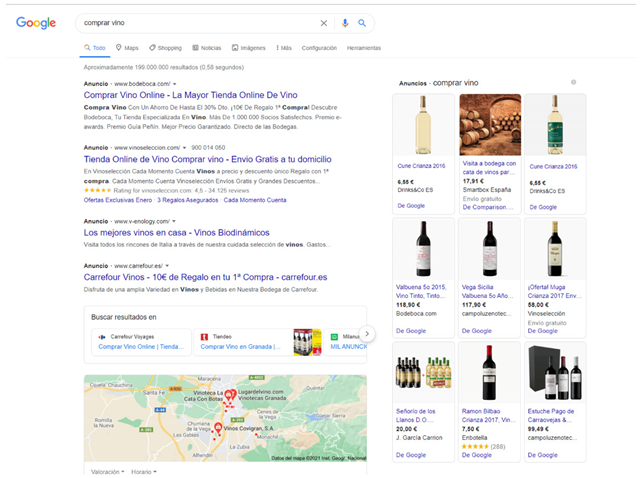Open the Horario filter dropdown
This screenshot has height=478, width=643.
point(144,471)
